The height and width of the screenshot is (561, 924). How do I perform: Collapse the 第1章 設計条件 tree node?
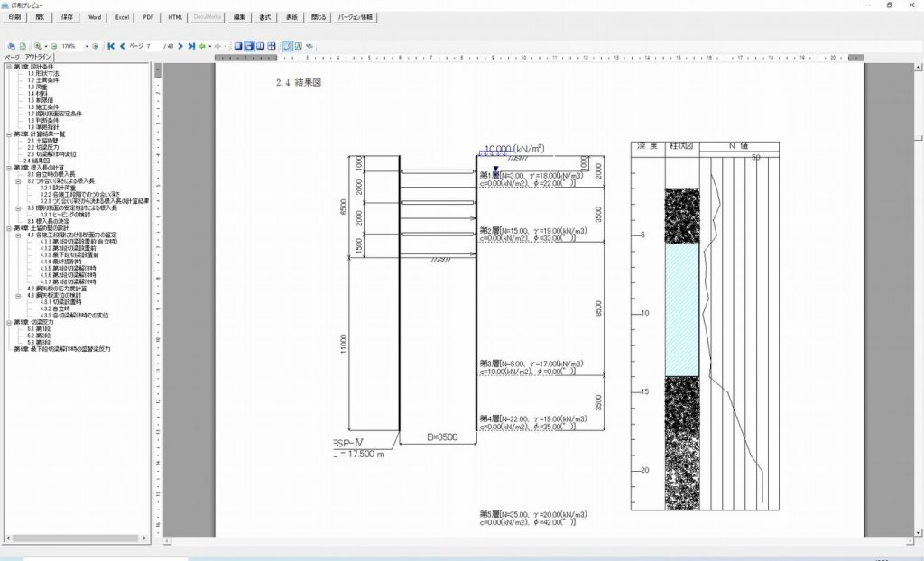coord(8,67)
